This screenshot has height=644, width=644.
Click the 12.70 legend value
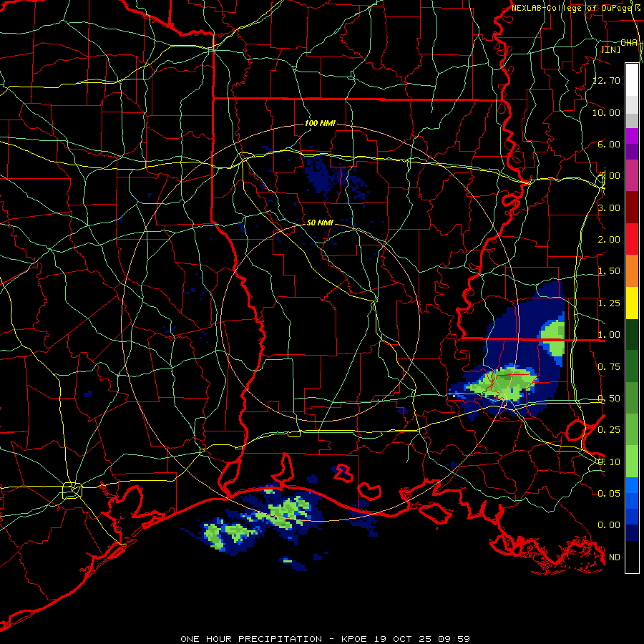606,80
